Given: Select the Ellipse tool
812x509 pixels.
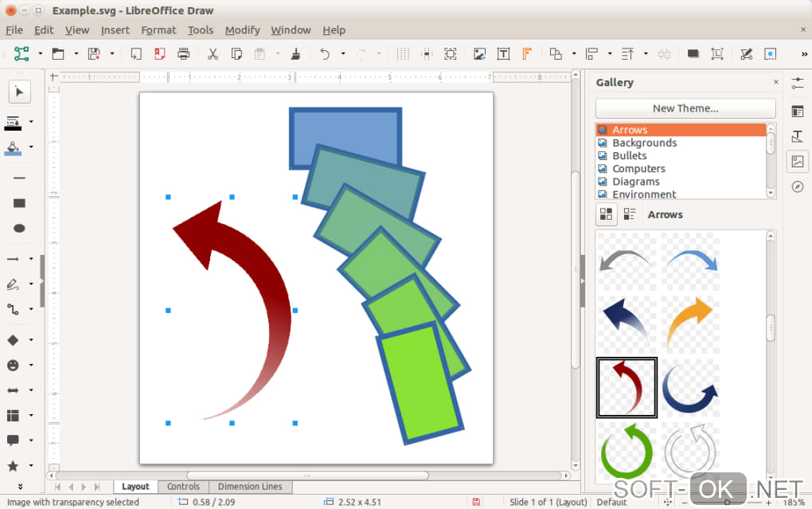Looking at the screenshot, I should (19, 229).
